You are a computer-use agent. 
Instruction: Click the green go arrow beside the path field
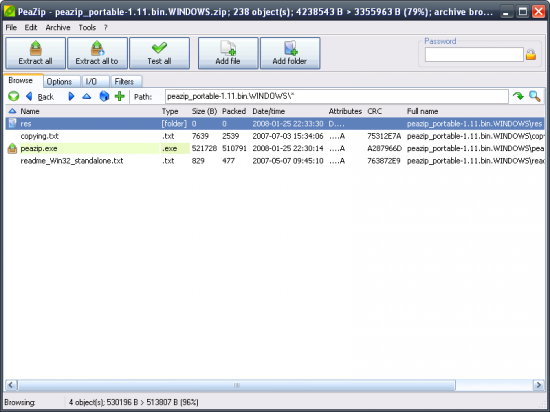pyautogui.click(x=518, y=96)
